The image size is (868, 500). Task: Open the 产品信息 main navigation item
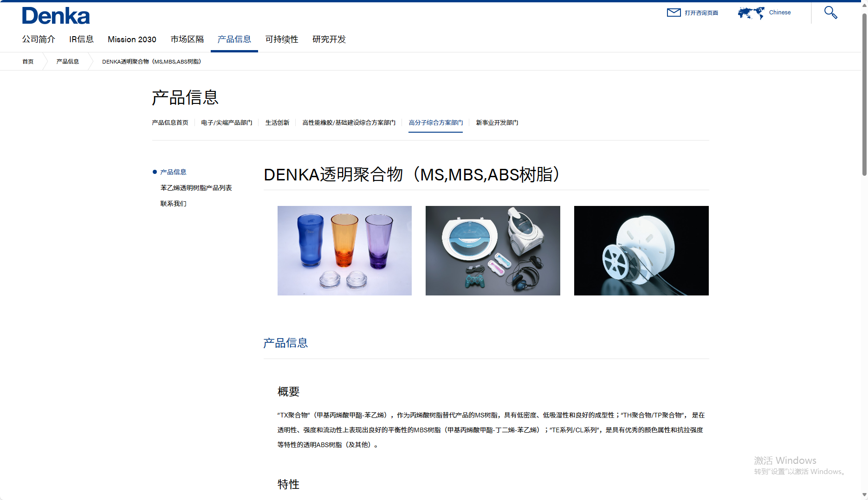point(234,39)
